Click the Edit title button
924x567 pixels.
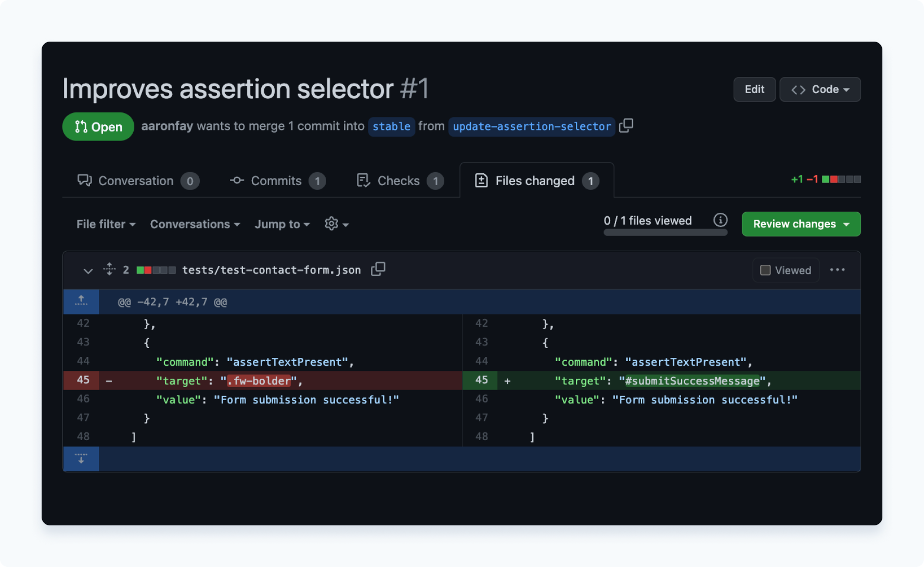pyautogui.click(x=754, y=89)
